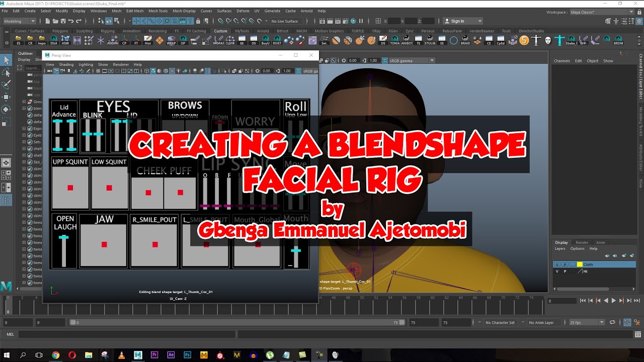Open Channels menu in Channel Box

(x=562, y=61)
